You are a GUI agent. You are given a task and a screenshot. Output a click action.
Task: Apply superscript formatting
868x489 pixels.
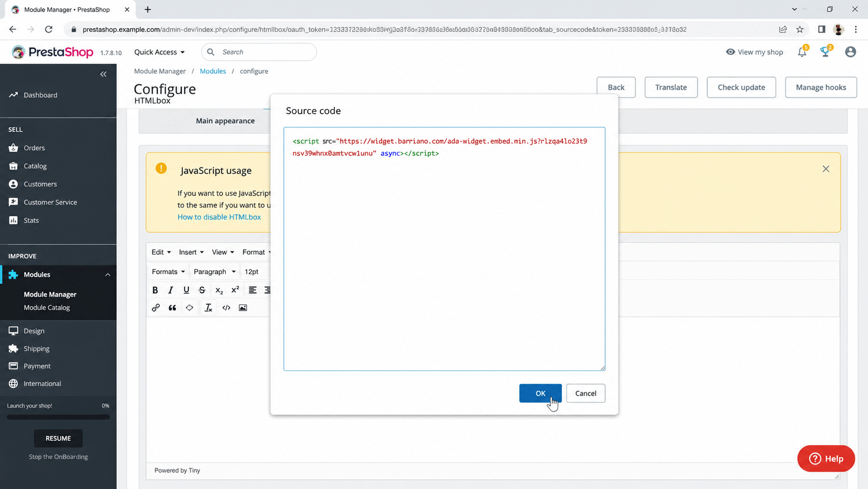click(235, 290)
